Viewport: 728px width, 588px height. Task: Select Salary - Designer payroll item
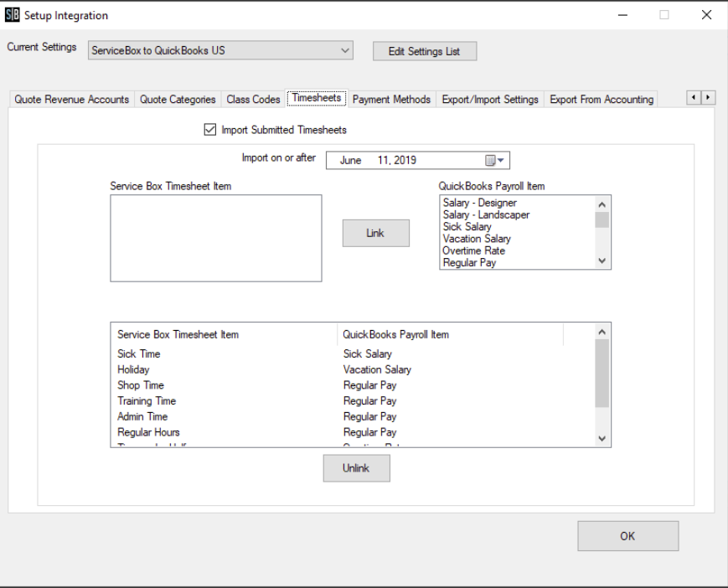click(x=479, y=203)
